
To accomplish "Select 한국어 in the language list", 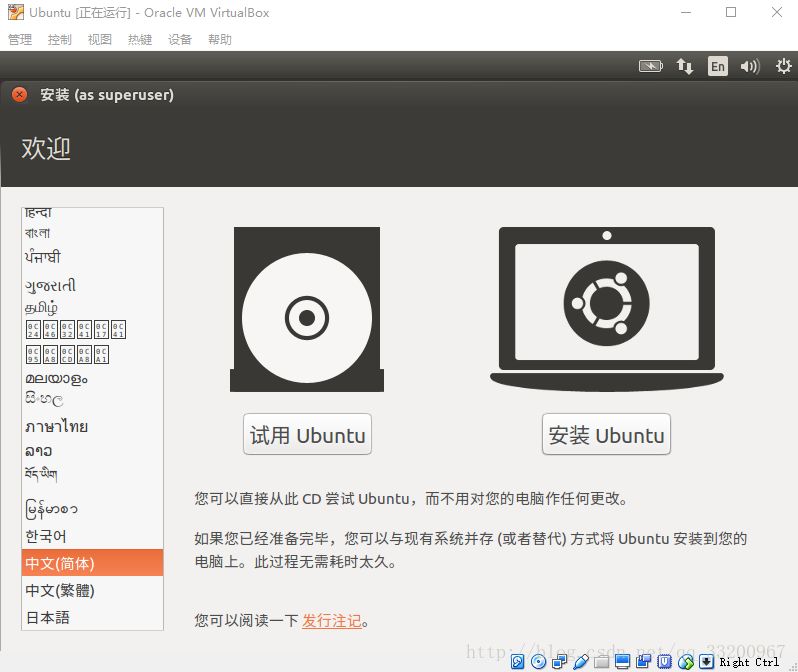I will point(92,536).
